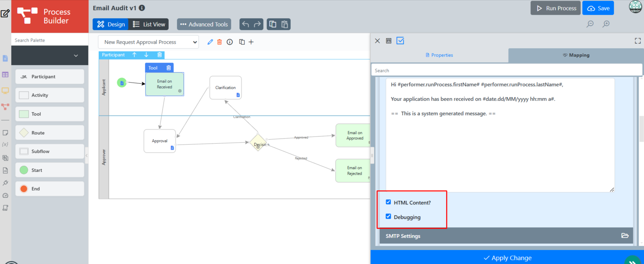This screenshot has height=264, width=644.
Task: Select End in the palette
Action: [50, 189]
